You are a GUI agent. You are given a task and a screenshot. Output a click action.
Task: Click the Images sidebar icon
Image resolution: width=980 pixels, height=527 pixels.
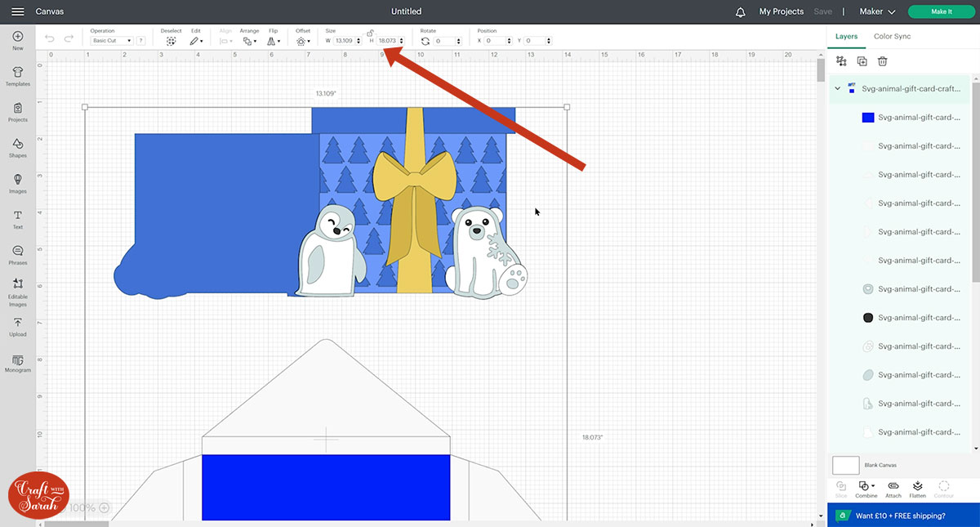coord(17,183)
